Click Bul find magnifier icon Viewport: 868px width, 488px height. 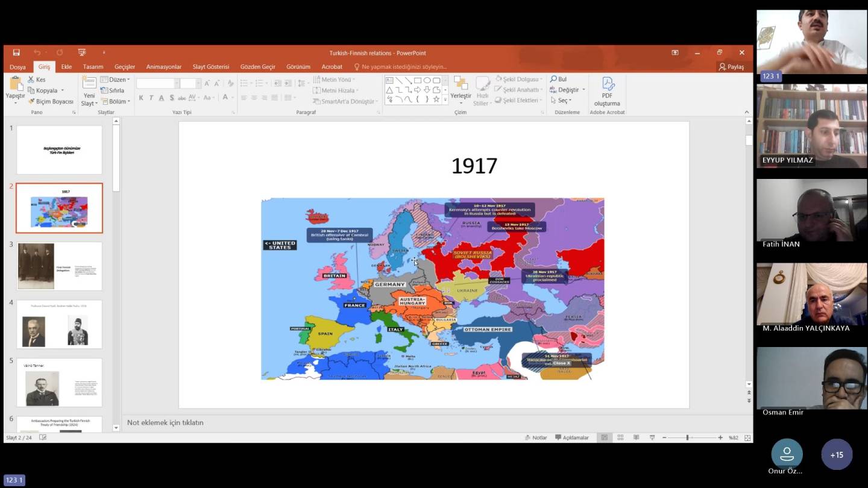click(553, 79)
